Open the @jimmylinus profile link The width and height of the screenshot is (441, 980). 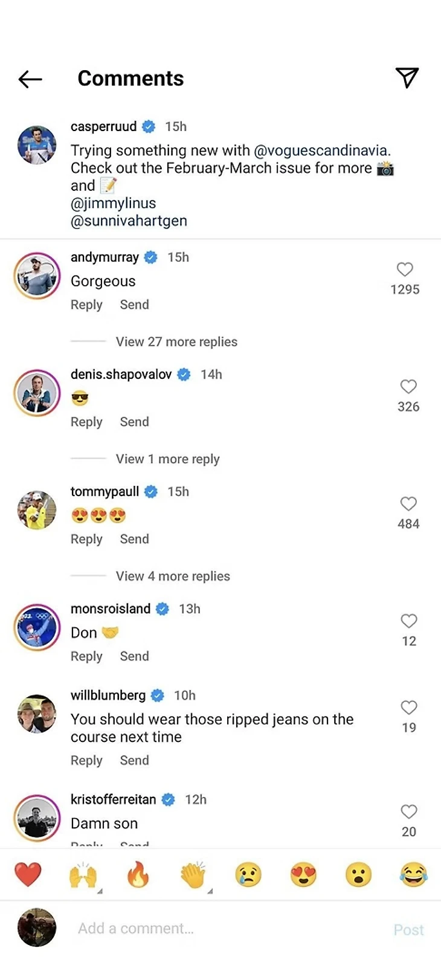tap(114, 204)
